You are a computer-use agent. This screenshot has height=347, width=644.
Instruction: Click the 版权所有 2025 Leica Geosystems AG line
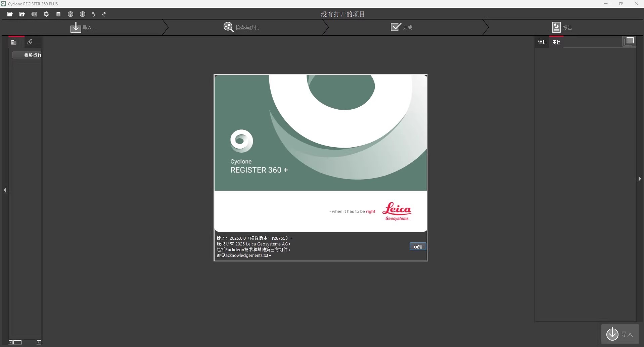tap(254, 244)
